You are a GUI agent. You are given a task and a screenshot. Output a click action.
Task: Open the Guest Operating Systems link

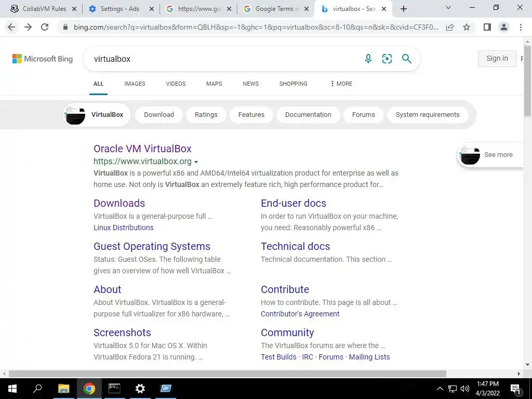point(152,246)
